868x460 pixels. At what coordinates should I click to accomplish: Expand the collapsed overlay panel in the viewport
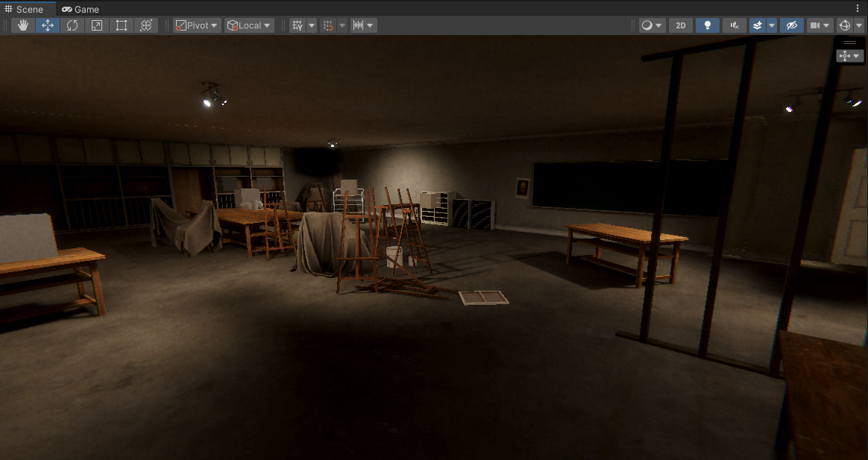click(850, 56)
